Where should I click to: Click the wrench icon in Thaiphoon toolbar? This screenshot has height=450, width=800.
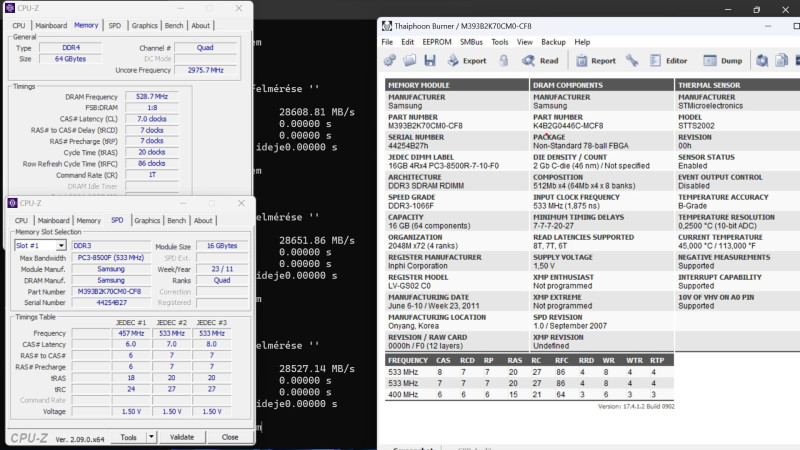click(632, 60)
